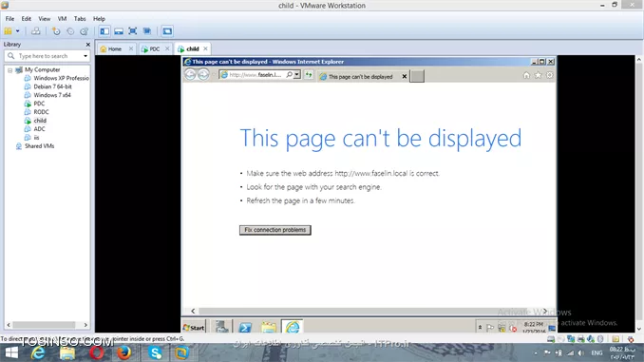This screenshot has height=362, width=644.
Task: Toggle the thumbnail bar view button
Action: (x=119, y=31)
